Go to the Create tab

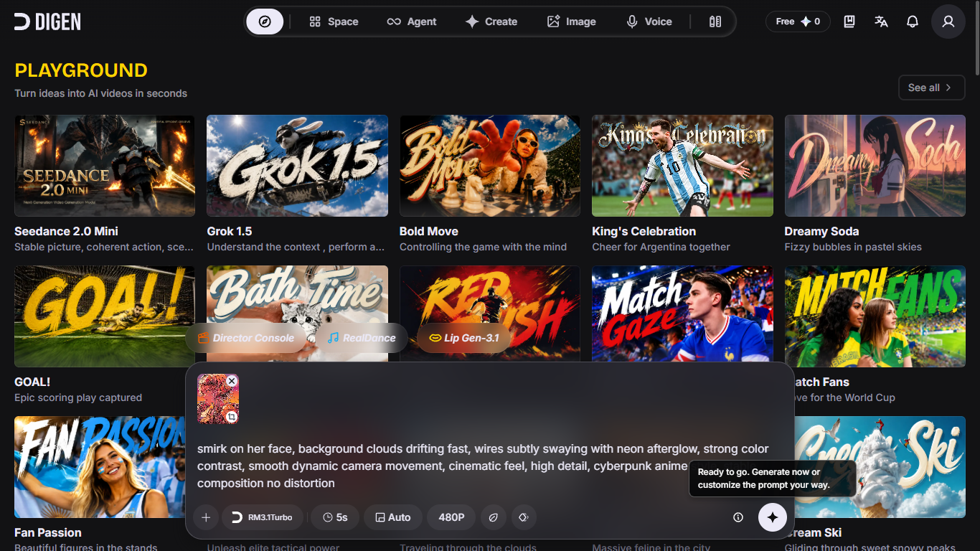click(491, 22)
